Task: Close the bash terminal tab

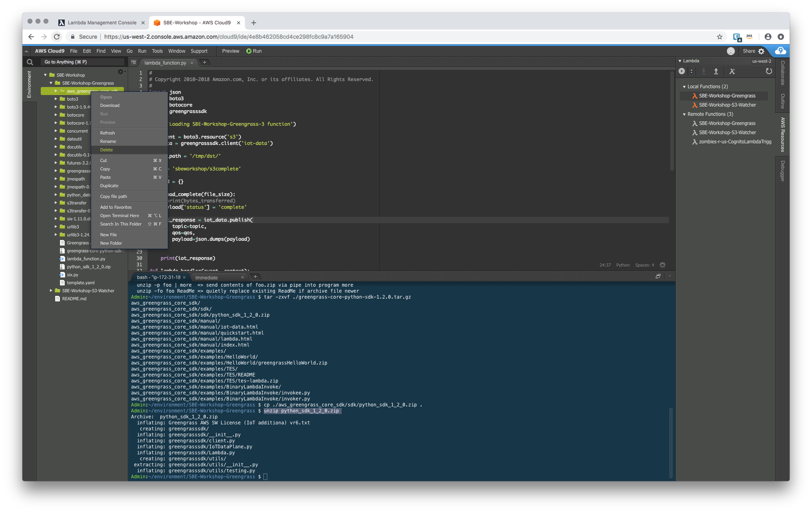Action: [184, 277]
